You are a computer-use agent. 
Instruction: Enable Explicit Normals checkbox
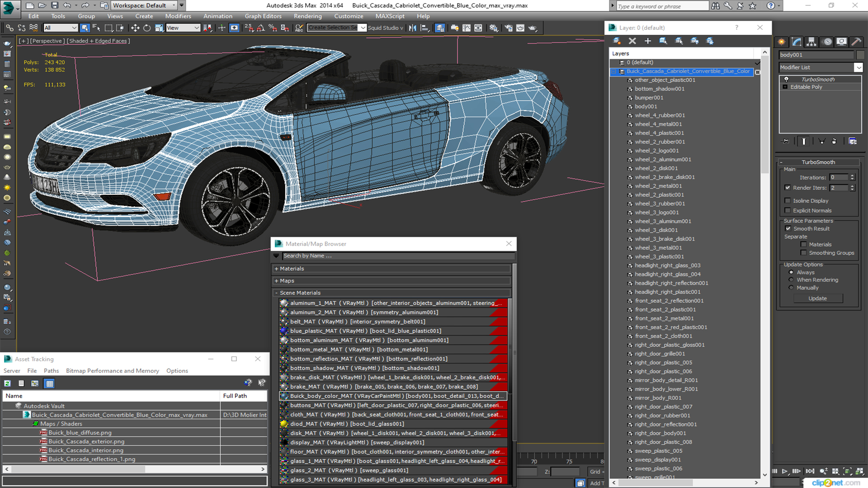click(x=788, y=211)
